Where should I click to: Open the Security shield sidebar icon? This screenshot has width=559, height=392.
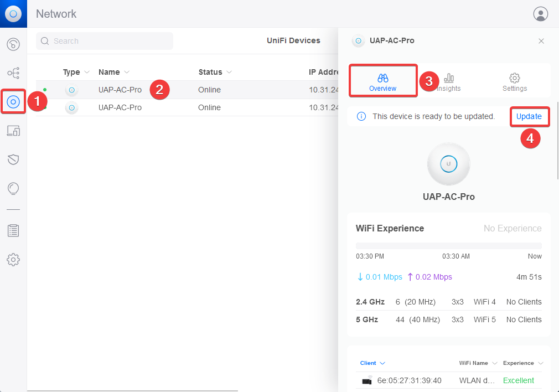13,159
